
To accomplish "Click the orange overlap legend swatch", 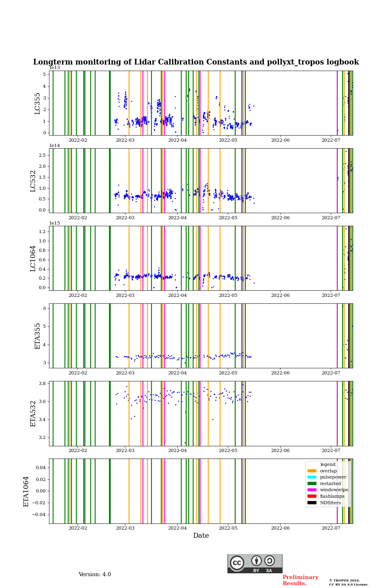I will (x=312, y=471).
